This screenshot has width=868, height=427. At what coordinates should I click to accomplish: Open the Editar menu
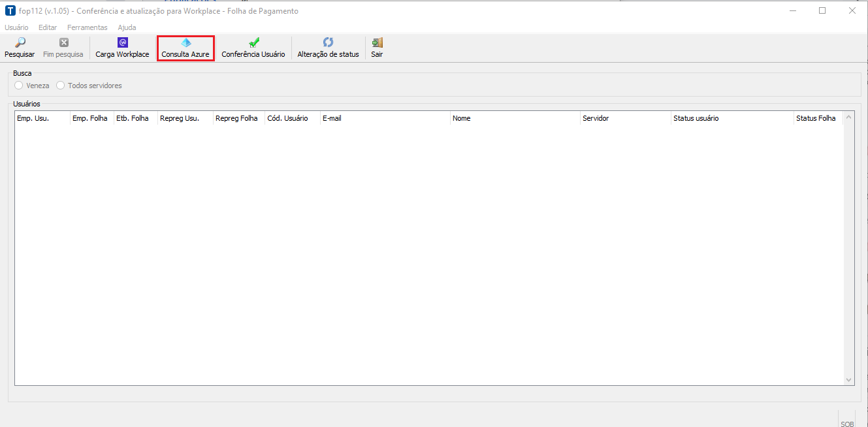click(48, 27)
